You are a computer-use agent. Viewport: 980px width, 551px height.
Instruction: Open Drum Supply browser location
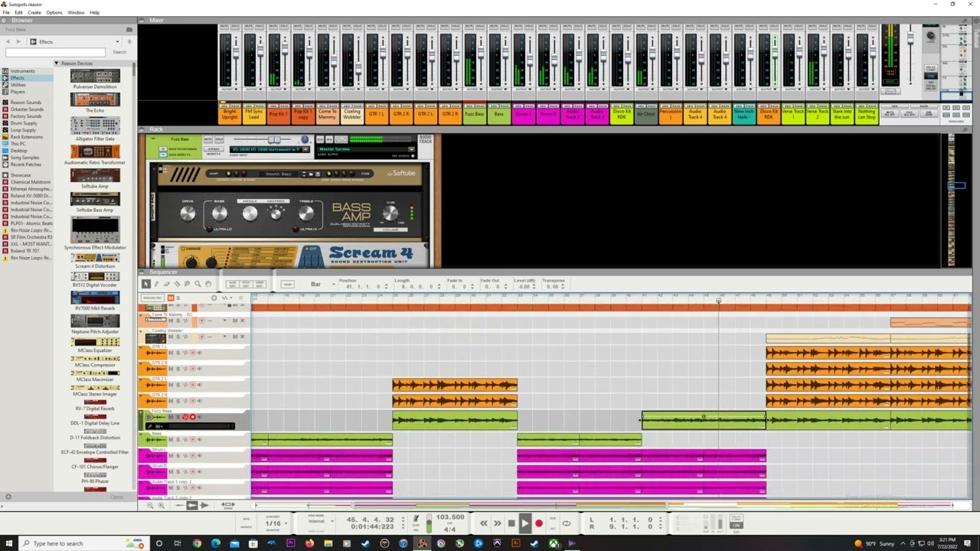click(23, 123)
